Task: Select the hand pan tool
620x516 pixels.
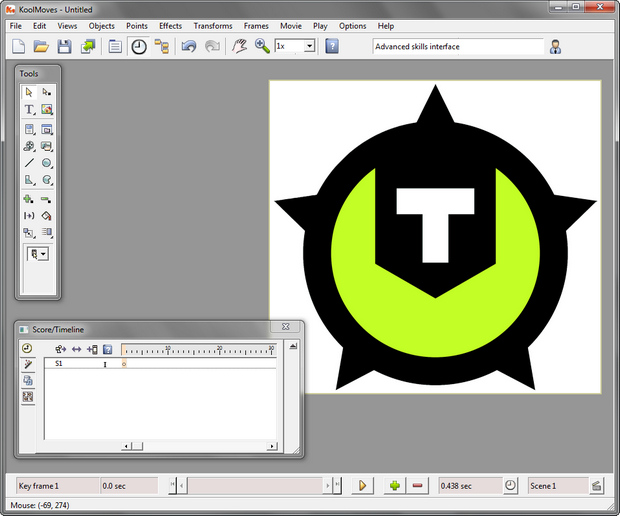Action: pyautogui.click(x=239, y=46)
